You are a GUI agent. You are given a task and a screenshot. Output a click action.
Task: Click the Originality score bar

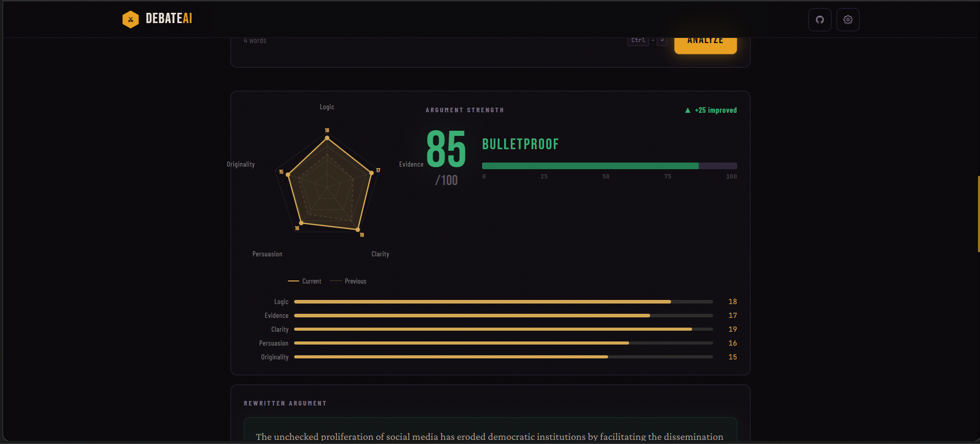click(504, 357)
